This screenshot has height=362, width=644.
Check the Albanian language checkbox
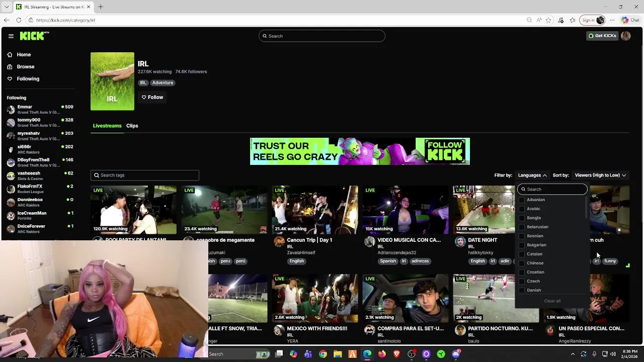pos(522,200)
